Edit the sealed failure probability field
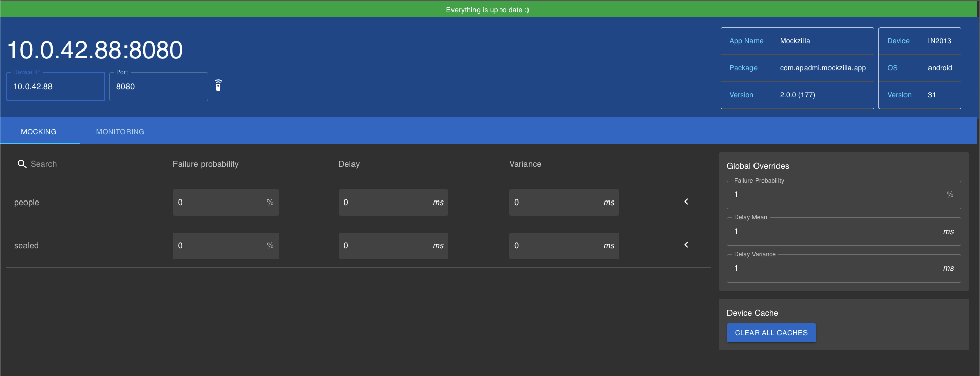Screen dimensions: 980x376 (219, 246)
